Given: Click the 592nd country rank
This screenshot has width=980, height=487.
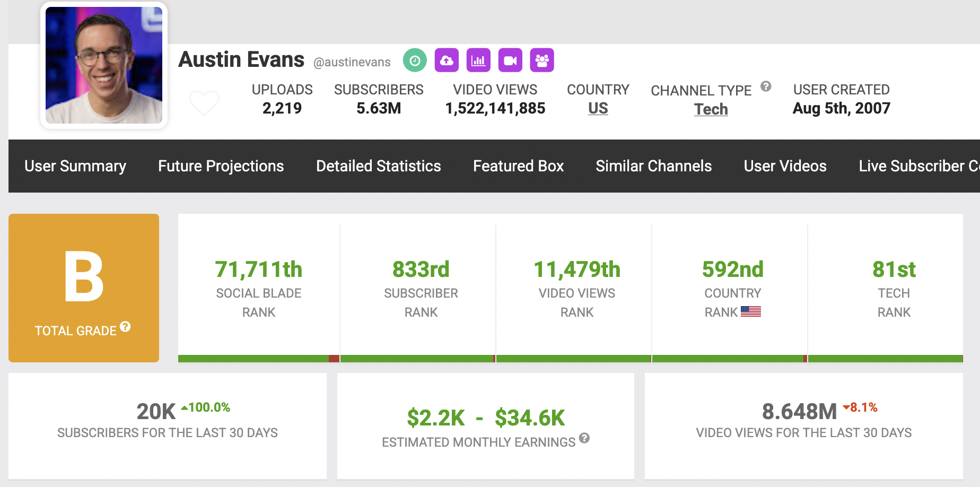Looking at the screenshot, I should 733,269.
